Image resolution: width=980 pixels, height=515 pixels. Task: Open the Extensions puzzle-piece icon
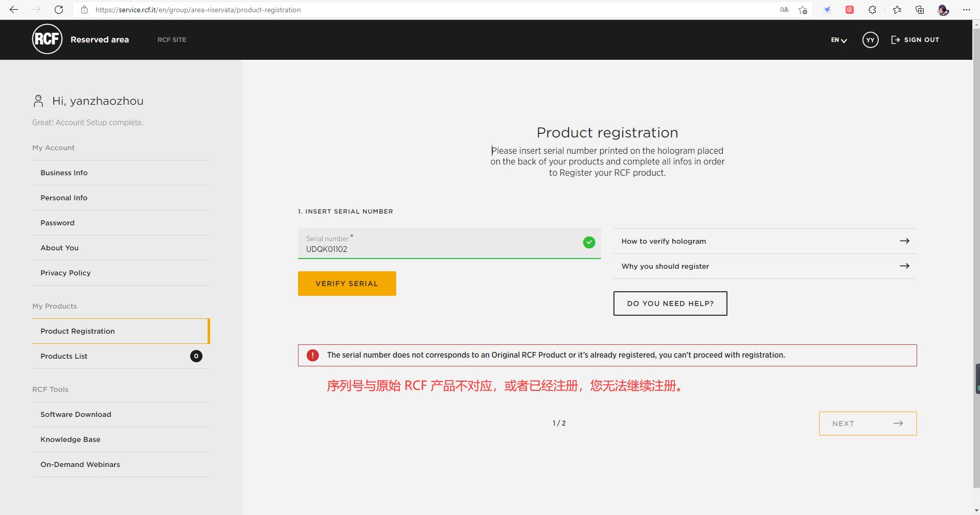872,10
